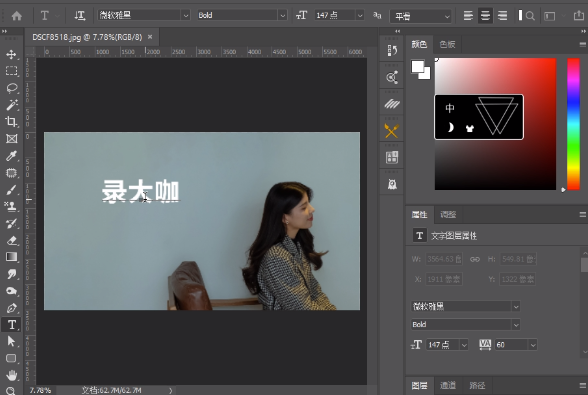Viewport: 588px width, 395px height.
Task: Select the Eraser tool
Action: click(11, 240)
